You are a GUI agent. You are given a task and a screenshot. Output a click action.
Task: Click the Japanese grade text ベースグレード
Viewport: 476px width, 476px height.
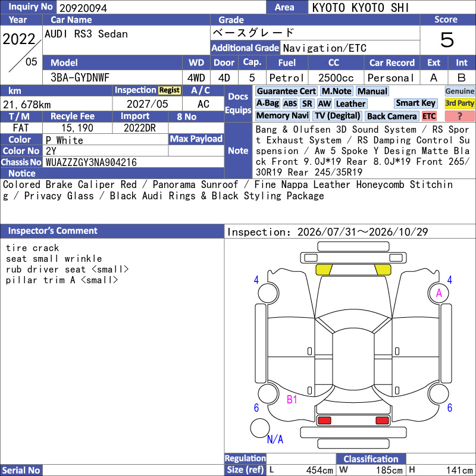[253, 32]
